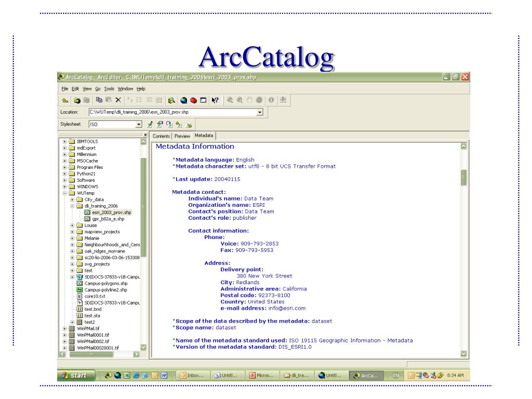Click the metadata pane vertical scrollbar thumb
The height and width of the screenshot is (399, 532).
pyautogui.click(x=463, y=178)
